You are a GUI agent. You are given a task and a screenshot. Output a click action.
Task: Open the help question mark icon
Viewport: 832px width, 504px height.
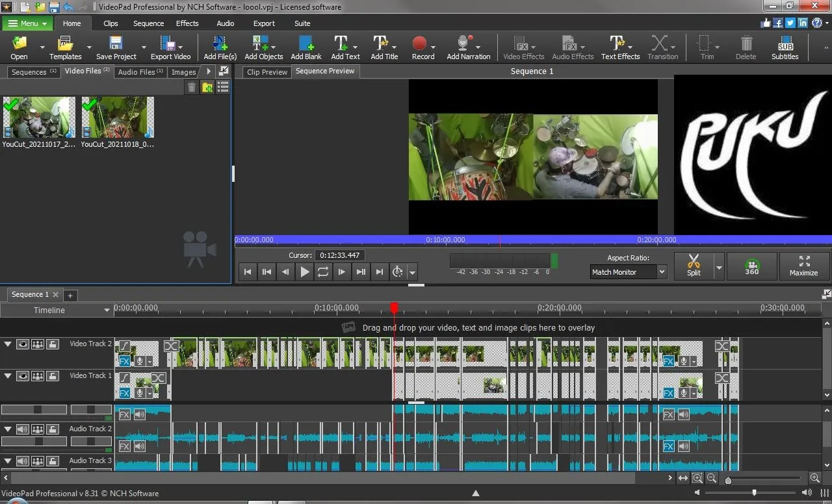point(817,23)
